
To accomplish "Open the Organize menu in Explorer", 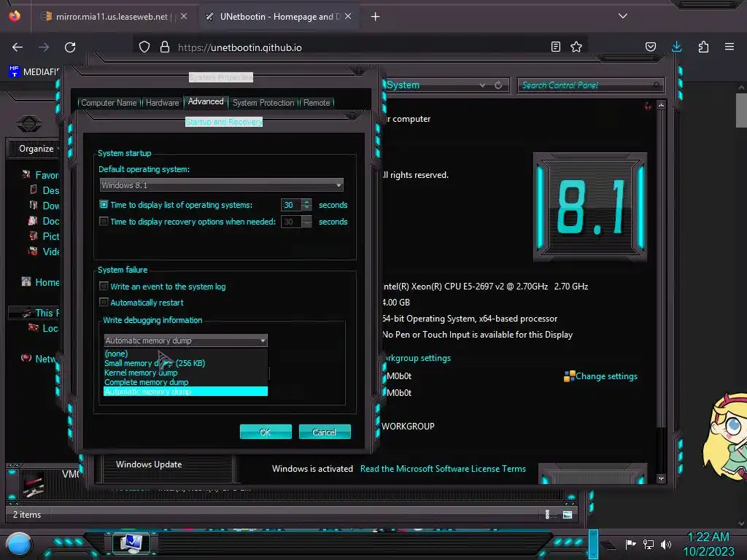I will click(x=37, y=149).
